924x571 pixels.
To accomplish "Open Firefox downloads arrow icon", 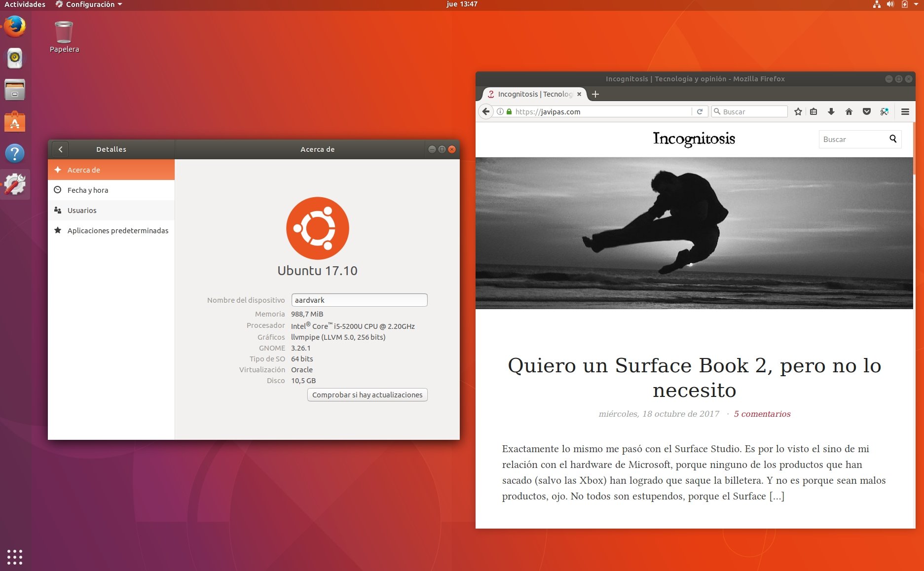I will click(x=831, y=112).
